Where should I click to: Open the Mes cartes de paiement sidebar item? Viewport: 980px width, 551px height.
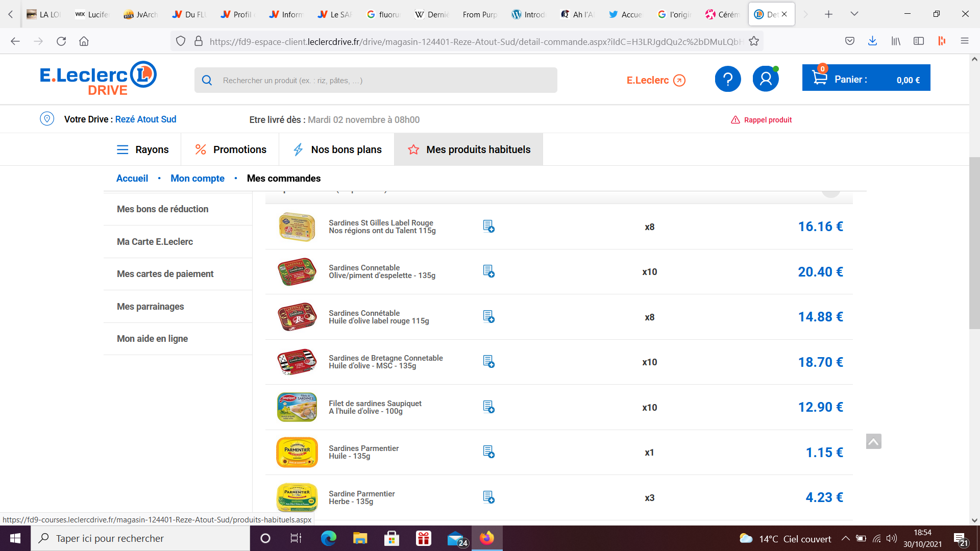(165, 274)
